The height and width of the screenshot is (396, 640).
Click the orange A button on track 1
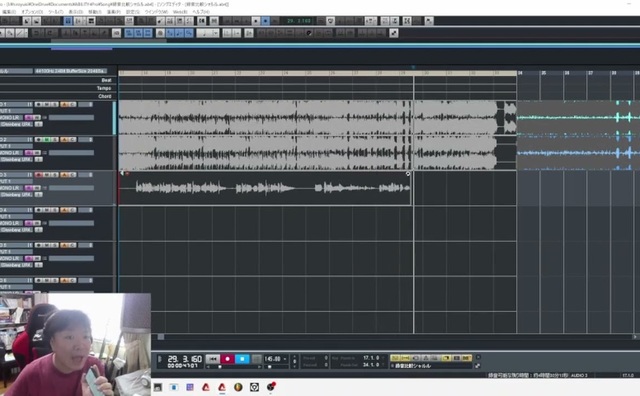(x=64, y=105)
